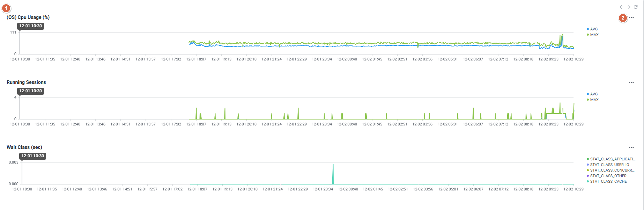The height and width of the screenshot is (210, 644).
Task: Open the Wait Class chart more-options menu
Action: 631,147
